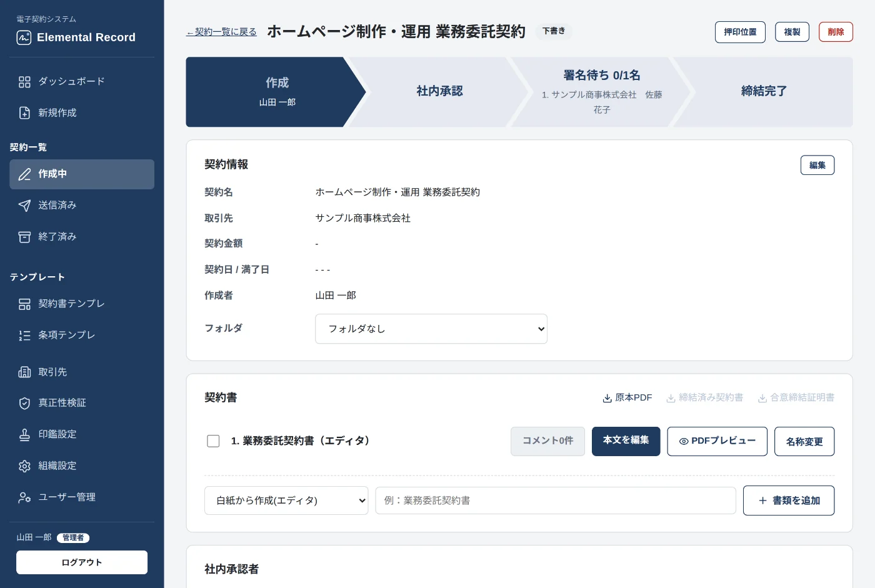Open the 白紙から作成(エディタ) dropdown
This screenshot has width=875, height=588.
286,501
